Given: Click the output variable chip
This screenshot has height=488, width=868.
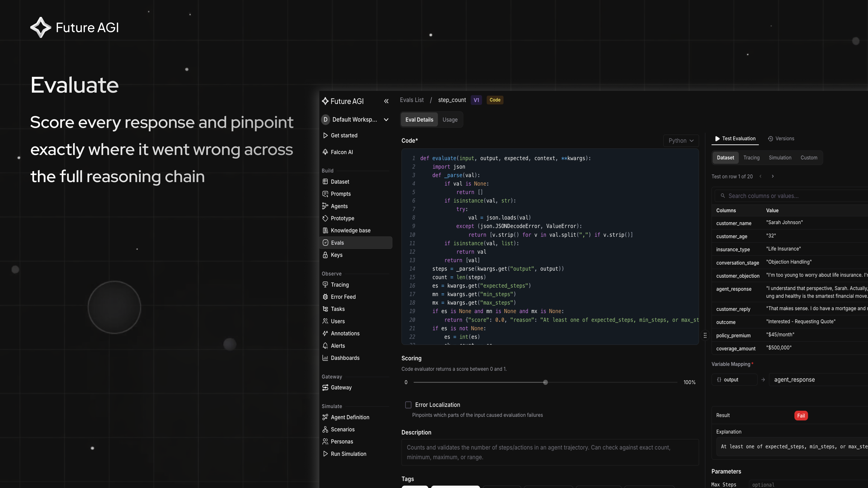Looking at the screenshot, I should click(x=735, y=380).
